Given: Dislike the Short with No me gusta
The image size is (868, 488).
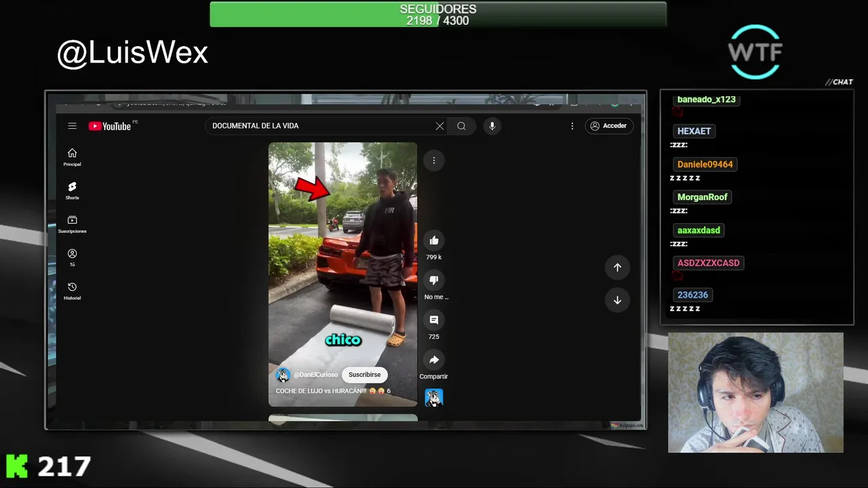Looking at the screenshot, I should tap(434, 280).
